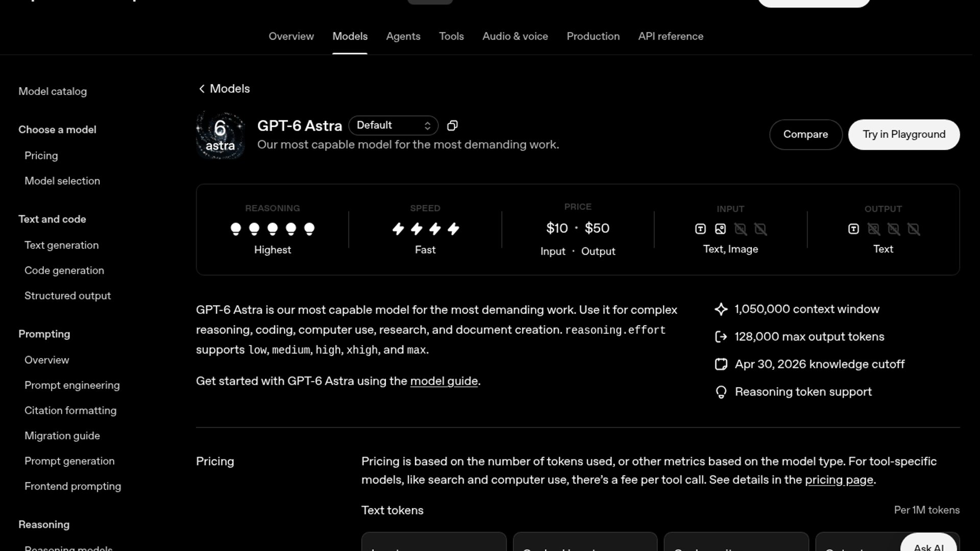The height and width of the screenshot is (551, 980).
Task: Click Try in Playground button
Action: [904, 135]
